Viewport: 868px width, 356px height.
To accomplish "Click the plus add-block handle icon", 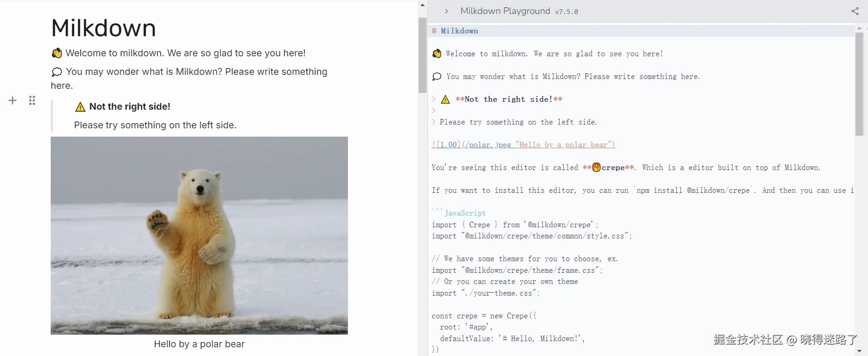I will 13,100.
